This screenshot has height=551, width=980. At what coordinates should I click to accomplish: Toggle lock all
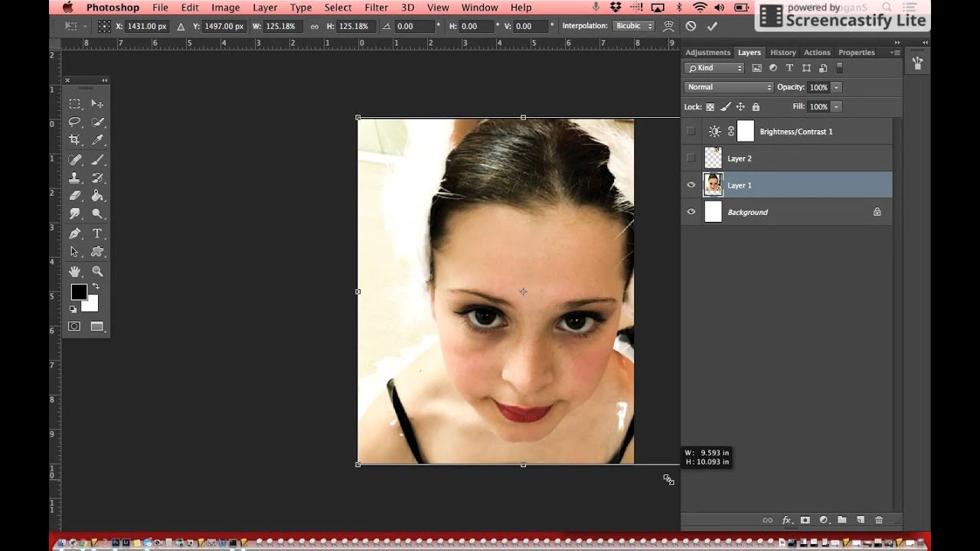pyautogui.click(x=756, y=107)
